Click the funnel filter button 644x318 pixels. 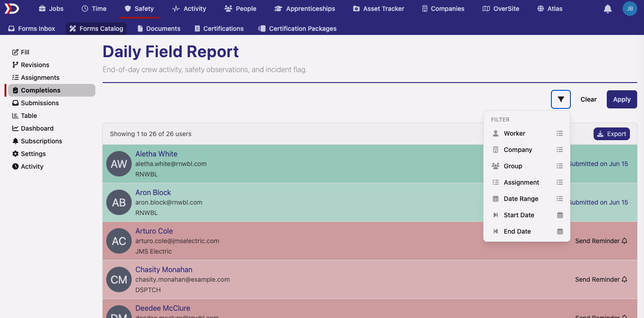click(x=561, y=99)
